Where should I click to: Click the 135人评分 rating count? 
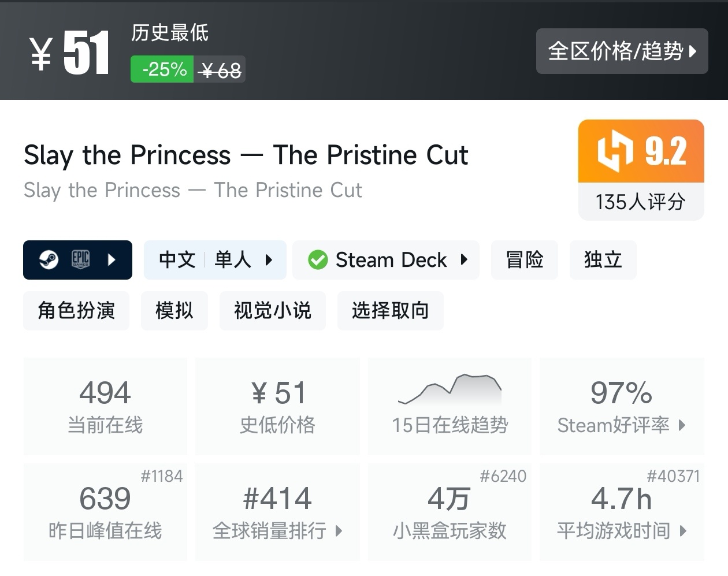[x=641, y=202]
